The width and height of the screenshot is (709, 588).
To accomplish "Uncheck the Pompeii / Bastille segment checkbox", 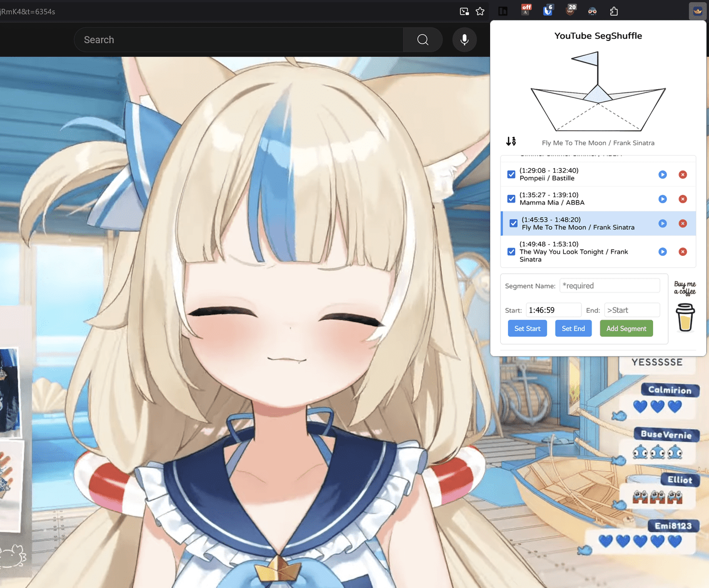I will pos(511,174).
